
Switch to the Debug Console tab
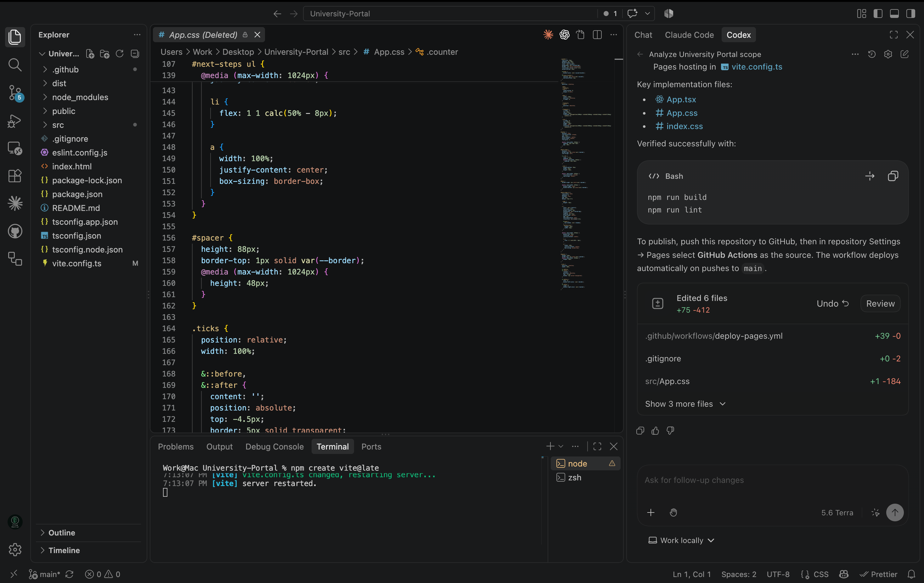[274, 446]
